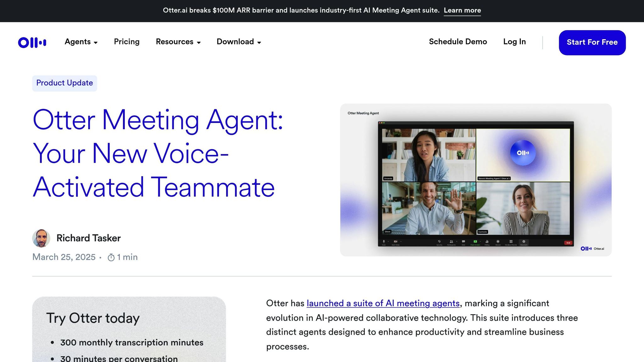Click the Otter.ai logo in the navbar
Image resolution: width=644 pixels, height=362 pixels.
tap(32, 42)
